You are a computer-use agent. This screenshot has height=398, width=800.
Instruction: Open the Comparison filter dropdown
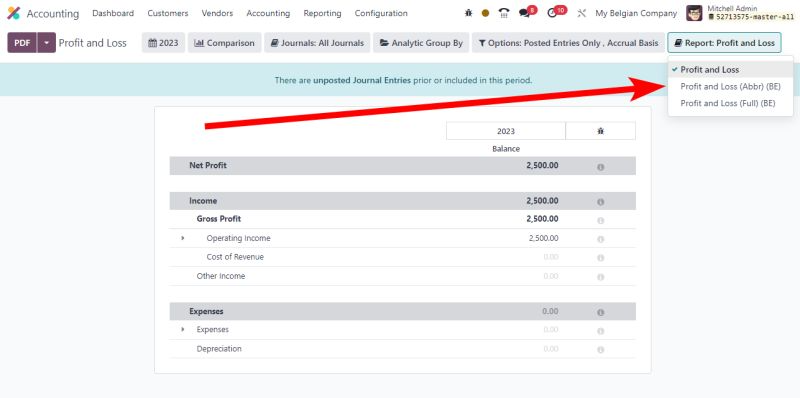224,43
